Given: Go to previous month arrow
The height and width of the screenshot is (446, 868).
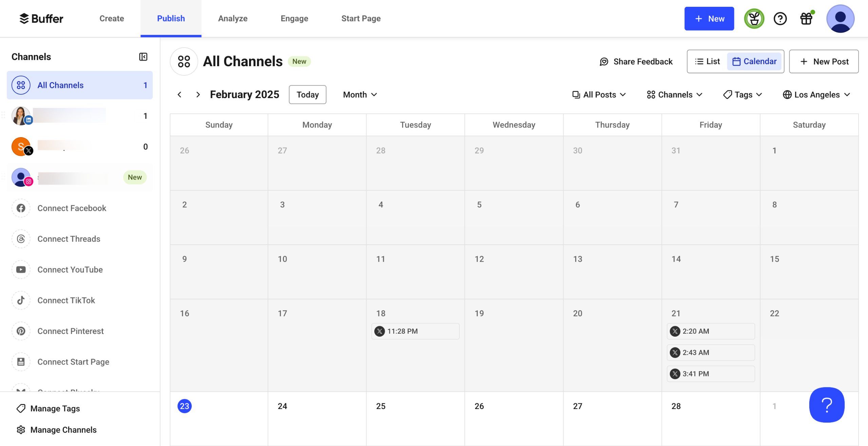Looking at the screenshot, I should (180, 95).
